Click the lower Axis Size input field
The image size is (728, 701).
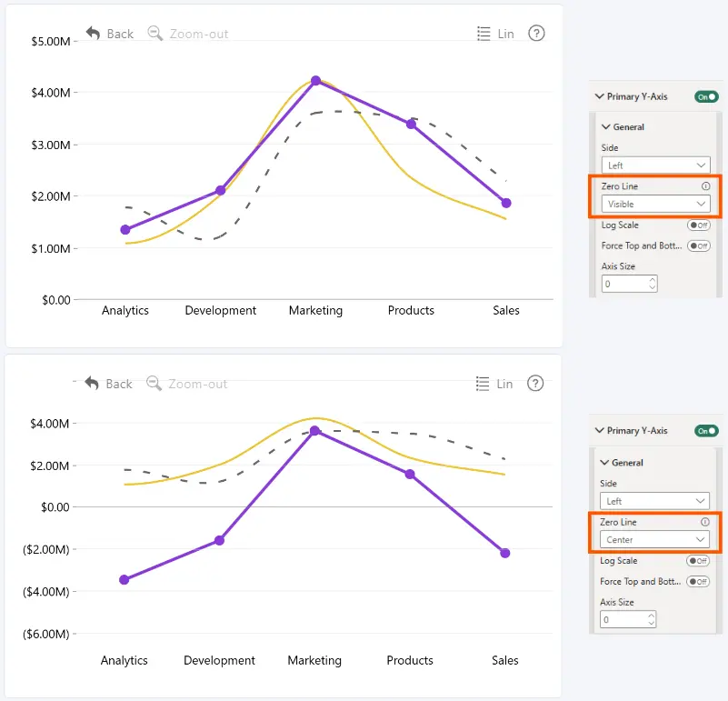click(x=627, y=620)
